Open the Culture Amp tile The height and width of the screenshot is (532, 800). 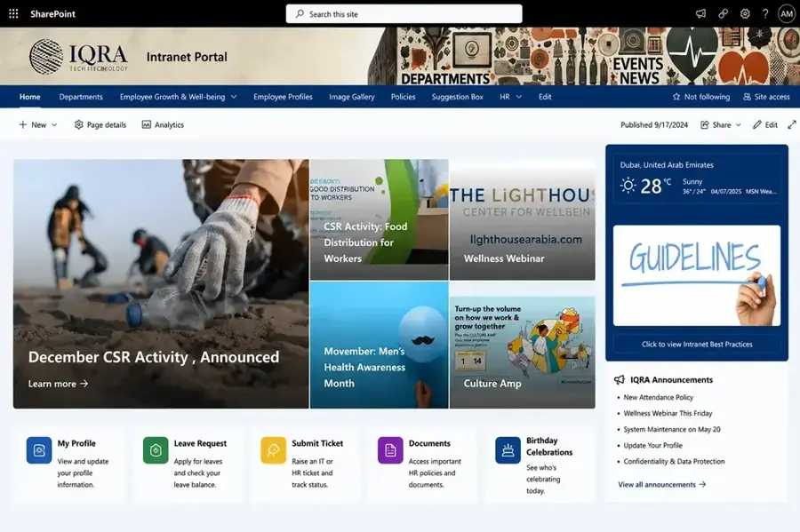tap(523, 345)
